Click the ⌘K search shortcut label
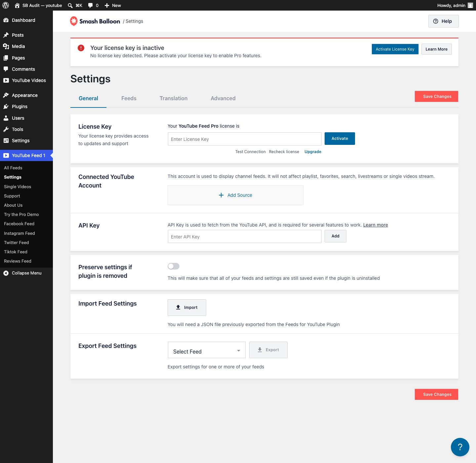Screen dimensions: 476x463 click(x=79, y=5)
